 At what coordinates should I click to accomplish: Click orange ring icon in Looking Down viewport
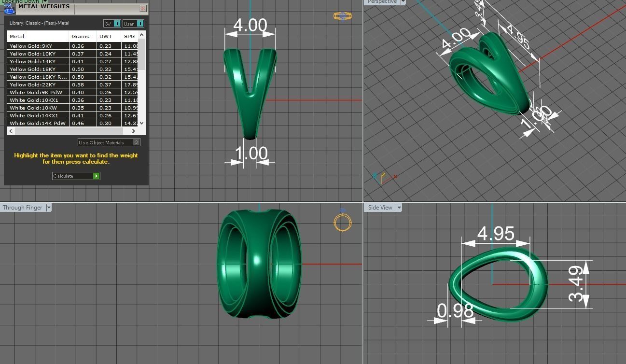(343, 16)
